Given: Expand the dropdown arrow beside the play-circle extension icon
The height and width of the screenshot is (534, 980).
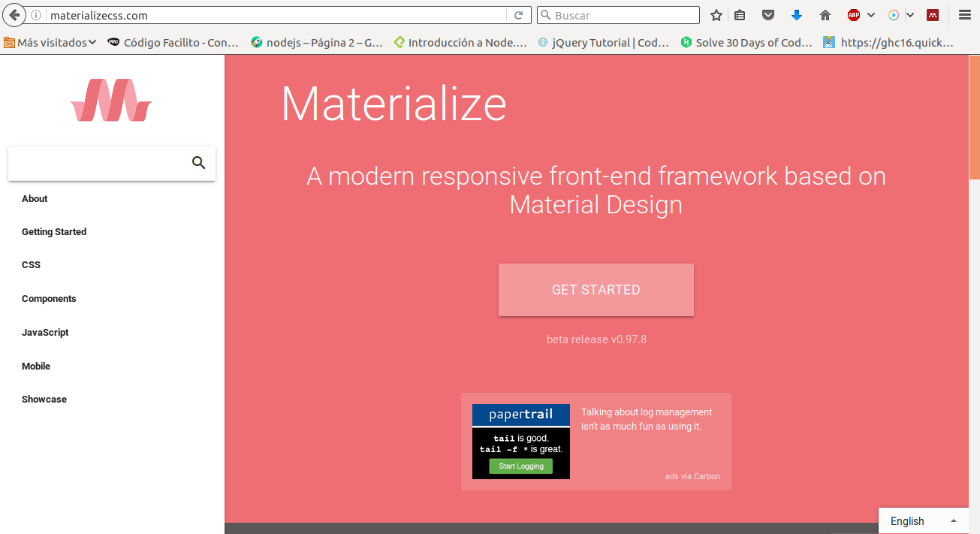Looking at the screenshot, I should click(x=910, y=15).
